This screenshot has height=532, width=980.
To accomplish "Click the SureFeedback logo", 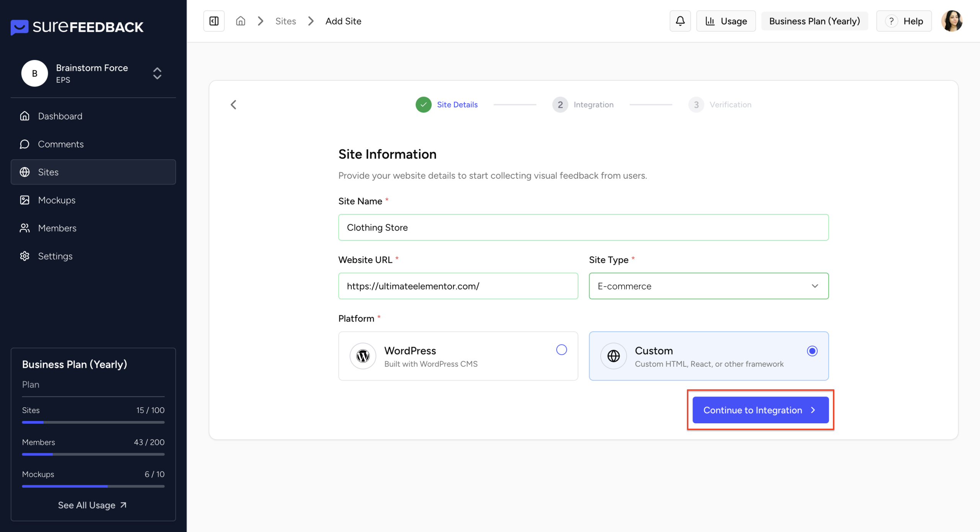I will [77, 27].
